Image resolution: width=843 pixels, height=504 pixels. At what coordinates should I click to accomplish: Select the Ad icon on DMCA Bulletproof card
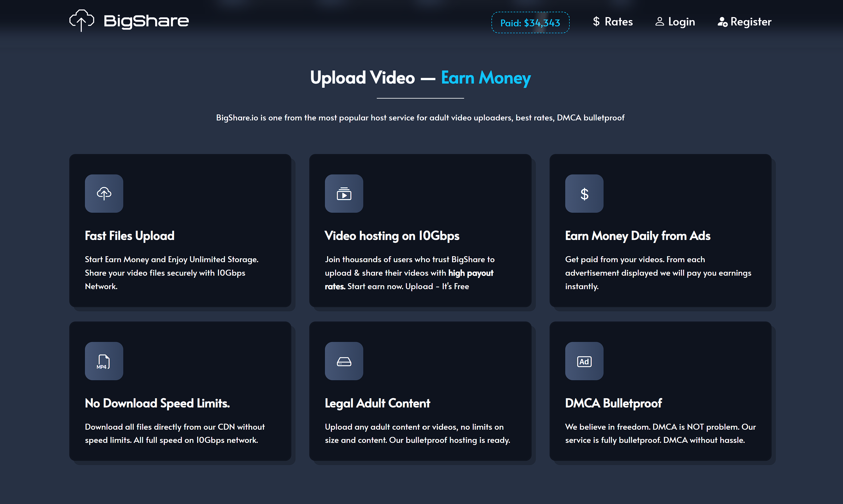click(x=584, y=361)
